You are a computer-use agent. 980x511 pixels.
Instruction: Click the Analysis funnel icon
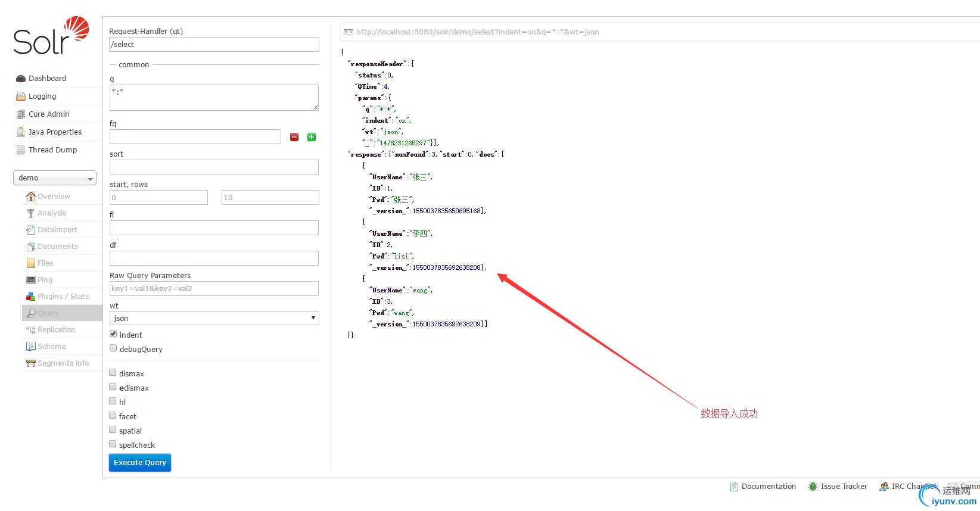(31, 213)
